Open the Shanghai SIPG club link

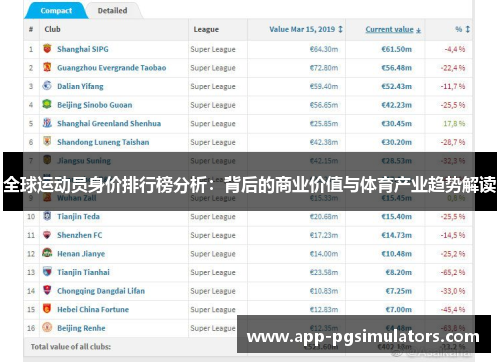tap(83, 49)
